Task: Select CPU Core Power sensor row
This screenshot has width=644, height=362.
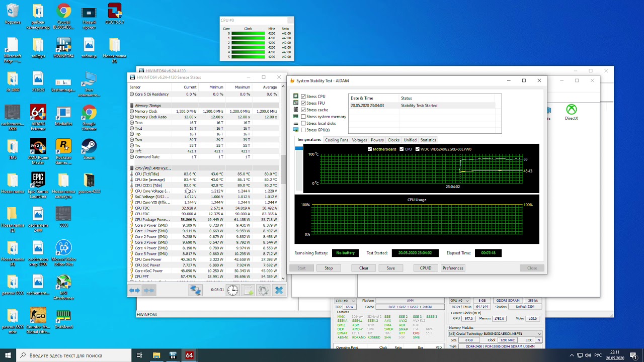Action: click(x=204, y=259)
